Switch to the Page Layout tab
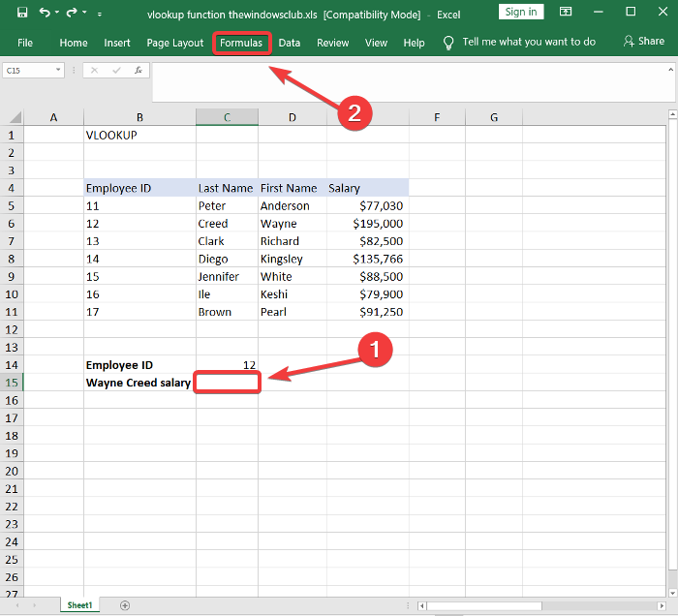The width and height of the screenshot is (678, 616). tap(174, 43)
